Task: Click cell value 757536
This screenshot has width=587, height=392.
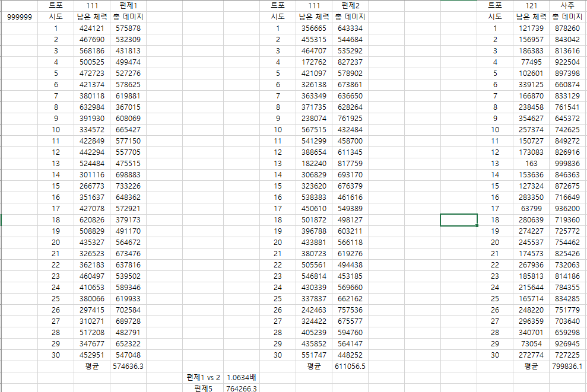Action: tap(350, 310)
